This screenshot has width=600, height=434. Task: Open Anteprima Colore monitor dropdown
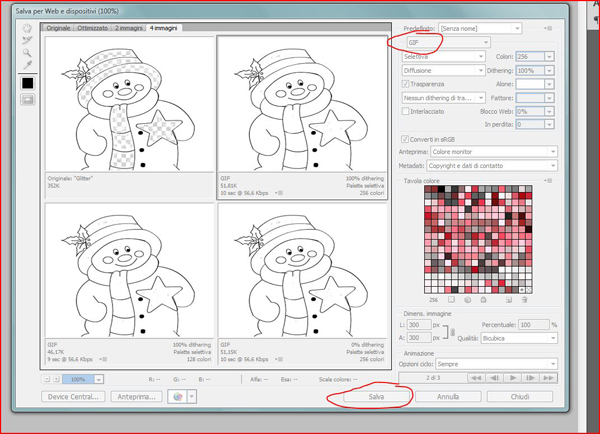494,152
